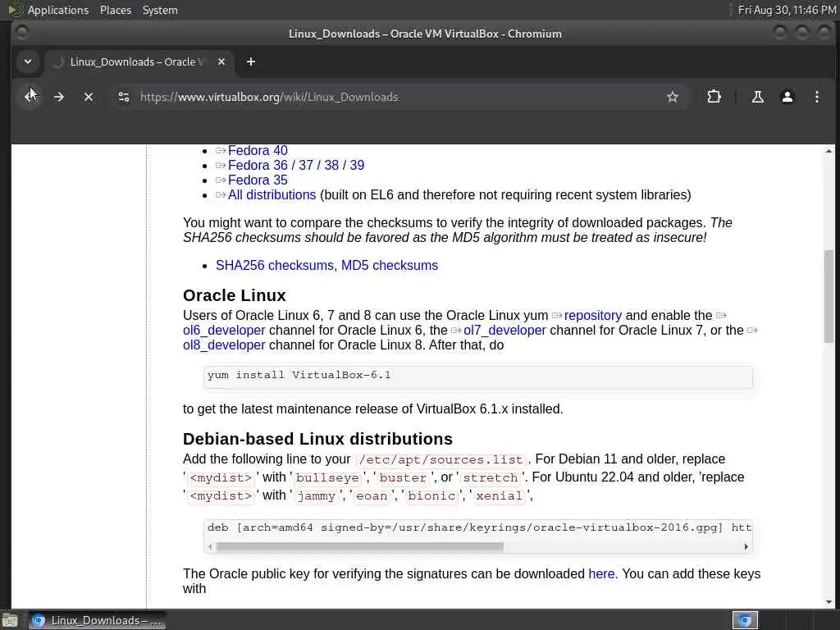Follow the Oracle Linux yum repository link
840x630 pixels.
pyautogui.click(x=592, y=316)
